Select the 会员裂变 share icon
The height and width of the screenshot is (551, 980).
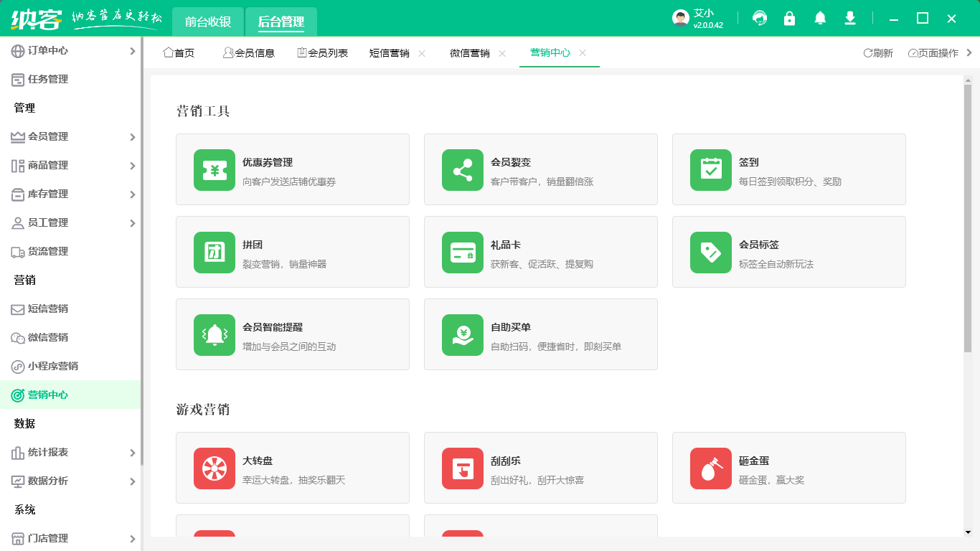(462, 169)
